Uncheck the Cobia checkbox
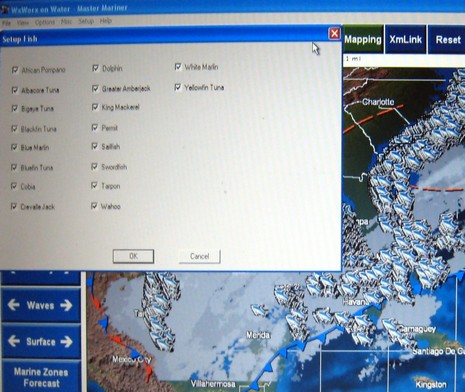 click(14, 186)
